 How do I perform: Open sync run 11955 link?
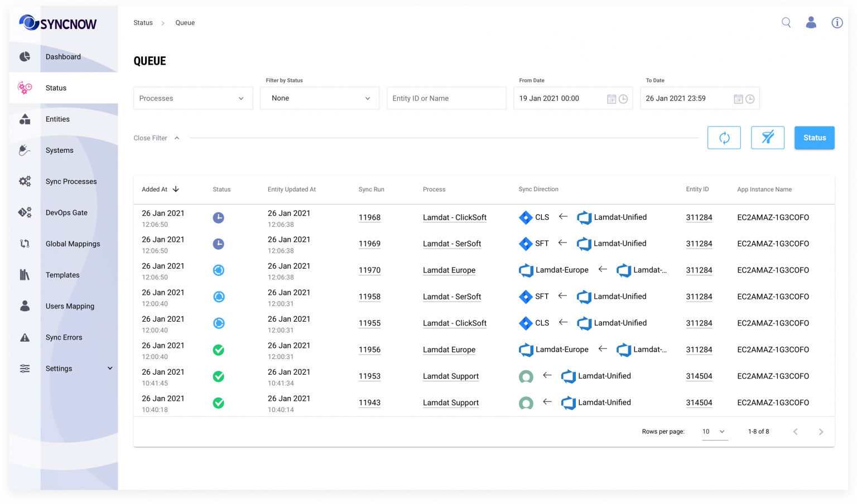click(x=369, y=323)
